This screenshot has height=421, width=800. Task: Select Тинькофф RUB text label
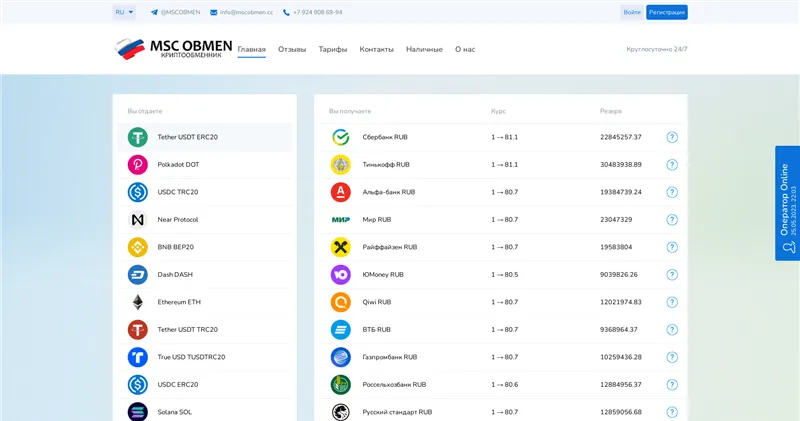pos(386,165)
